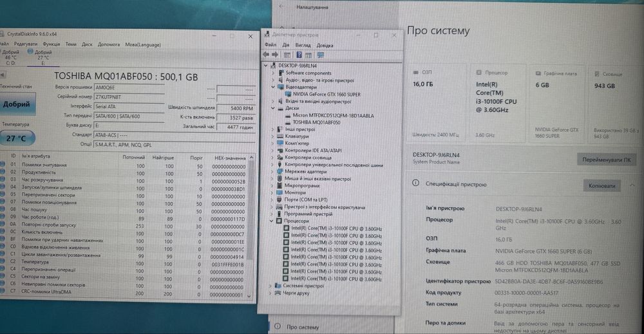The width and height of the screenshot is (644, 334).
Task: Open the Вигляд menu in Device Manager
Action: [x=303, y=45]
